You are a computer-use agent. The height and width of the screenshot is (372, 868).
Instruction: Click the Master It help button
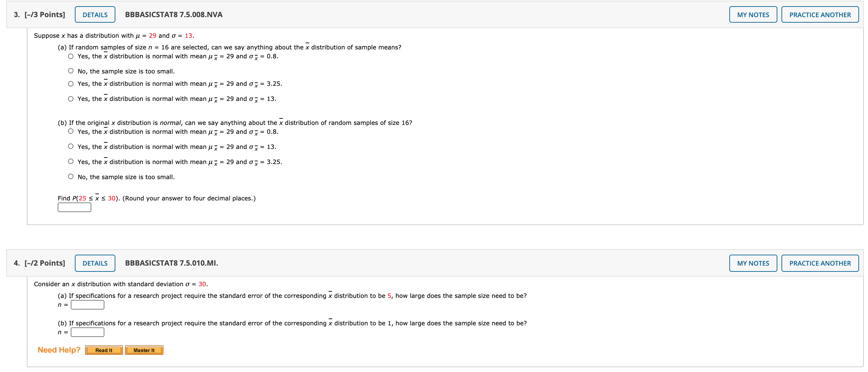[x=144, y=350]
